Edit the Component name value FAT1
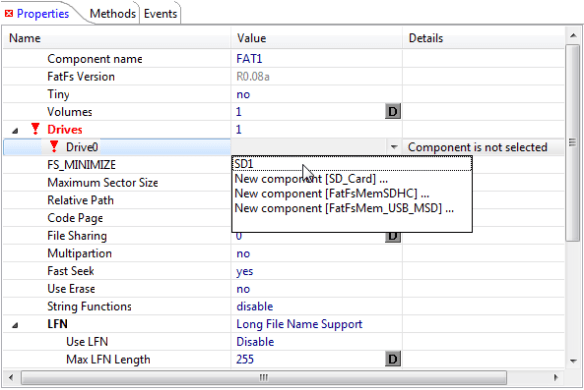This screenshot has height=390, width=584. click(x=249, y=59)
